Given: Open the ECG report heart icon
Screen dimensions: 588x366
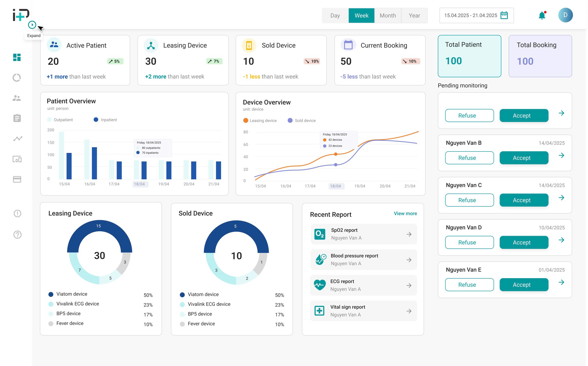Looking at the screenshot, I should (x=320, y=285).
